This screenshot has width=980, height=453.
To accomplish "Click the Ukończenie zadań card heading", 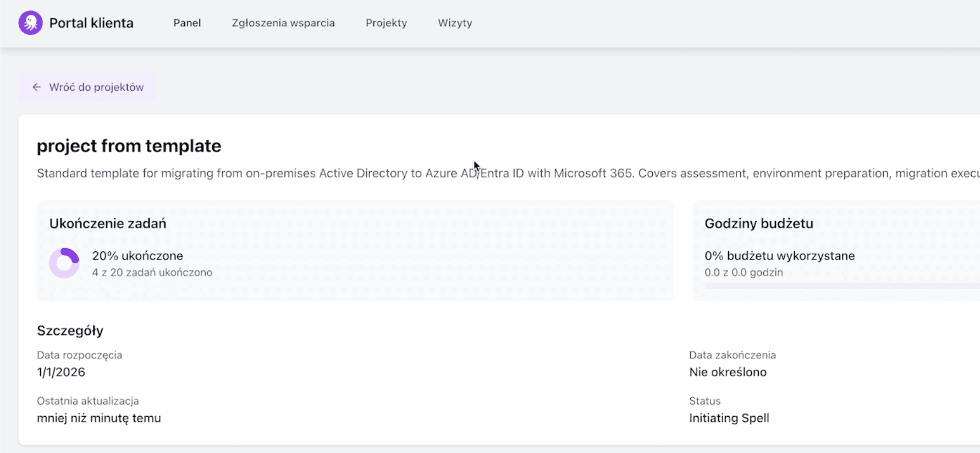I will pos(108,224).
